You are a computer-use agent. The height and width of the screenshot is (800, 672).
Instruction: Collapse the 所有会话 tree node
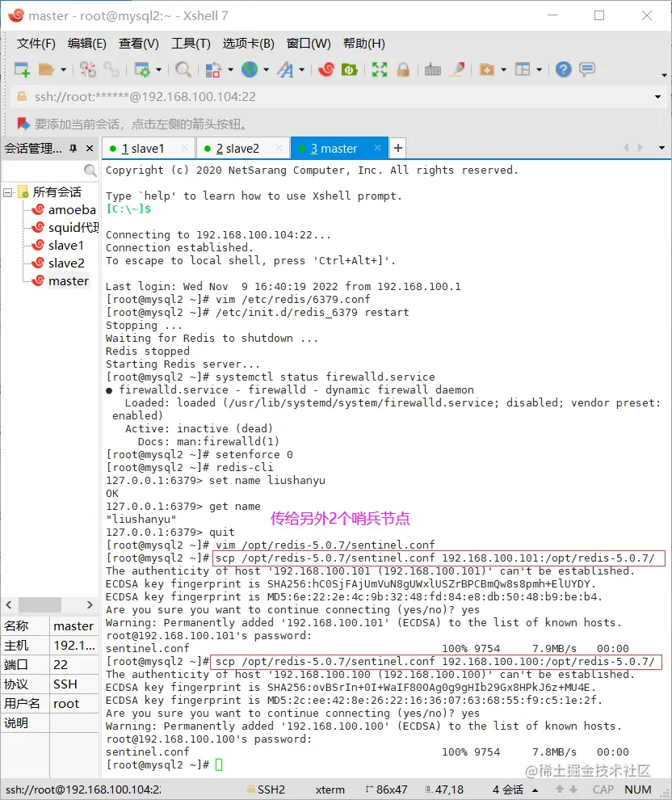[x=7, y=192]
